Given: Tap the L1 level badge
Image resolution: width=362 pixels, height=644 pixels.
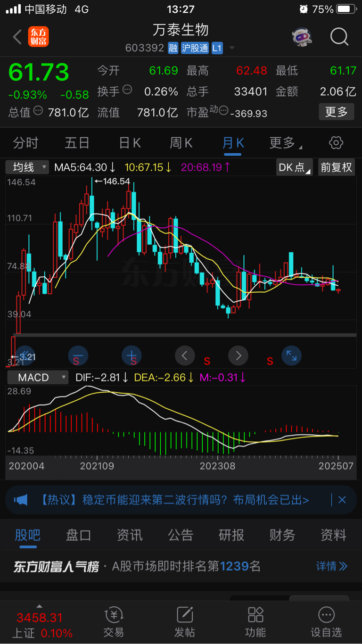Looking at the screenshot, I should coord(217,48).
